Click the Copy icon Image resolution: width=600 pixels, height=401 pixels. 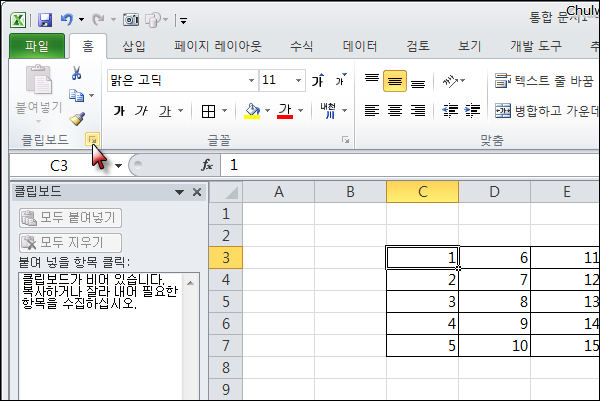tap(77, 95)
